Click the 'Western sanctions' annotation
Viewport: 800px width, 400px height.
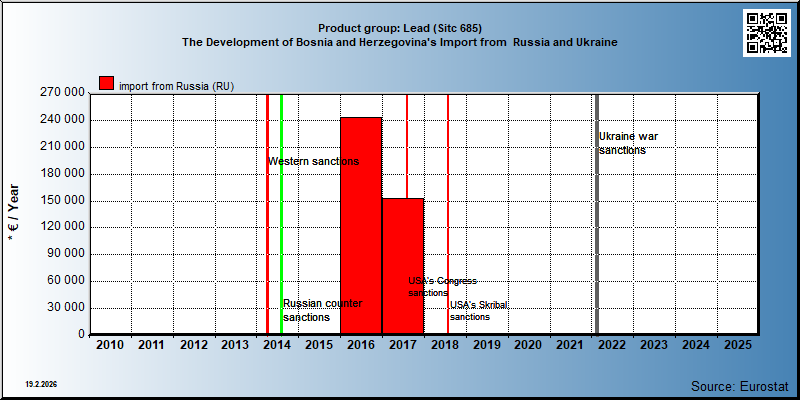pyautogui.click(x=314, y=161)
